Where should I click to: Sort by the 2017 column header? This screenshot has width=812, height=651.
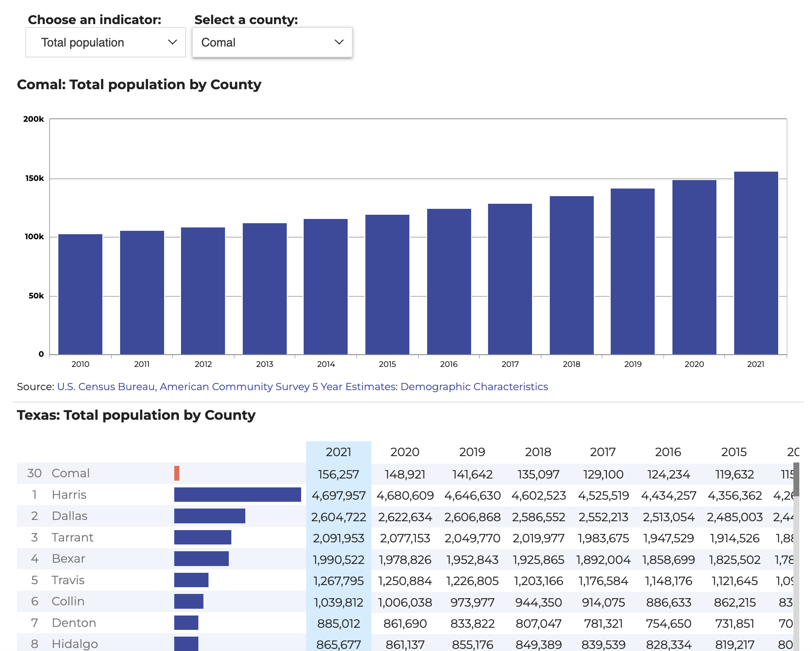click(603, 452)
